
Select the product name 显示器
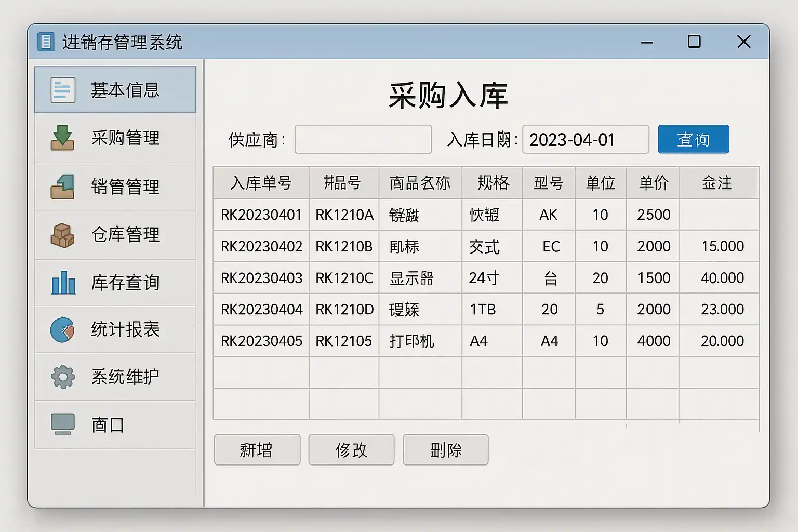coord(411,278)
